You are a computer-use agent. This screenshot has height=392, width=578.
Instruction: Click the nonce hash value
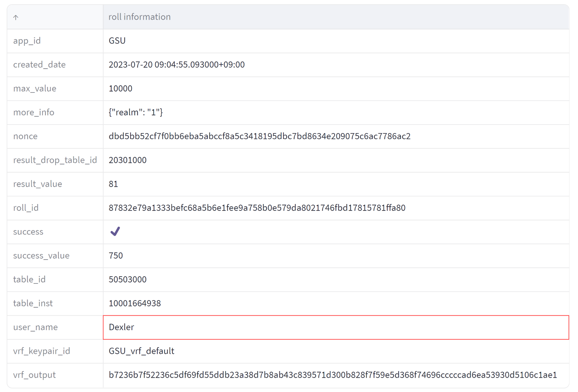[259, 136]
